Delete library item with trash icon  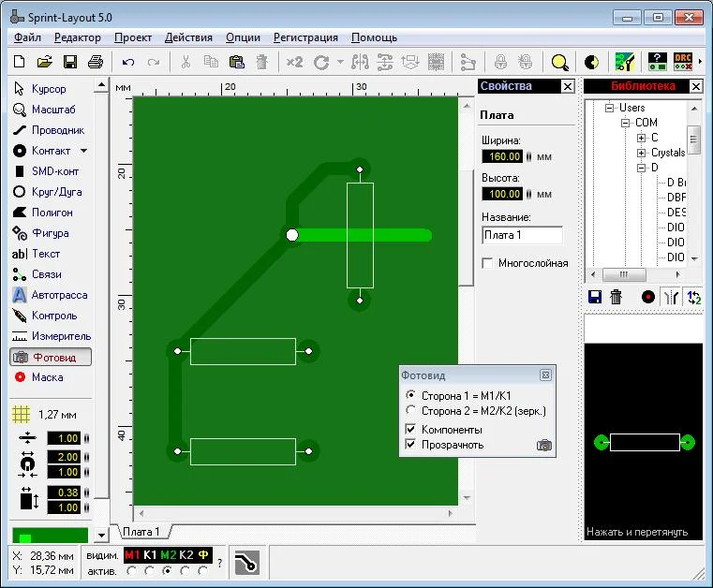pos(616,297)
